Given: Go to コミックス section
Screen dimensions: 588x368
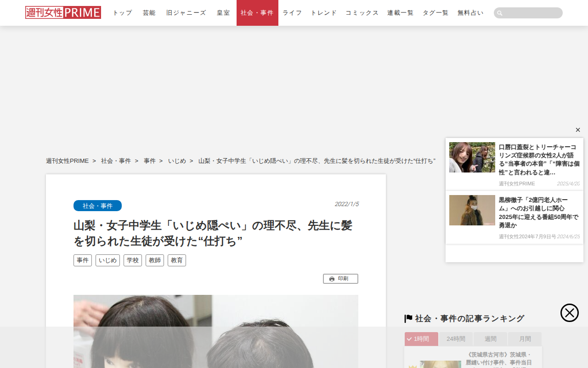Looking at the screenshot, I should 362,13.
